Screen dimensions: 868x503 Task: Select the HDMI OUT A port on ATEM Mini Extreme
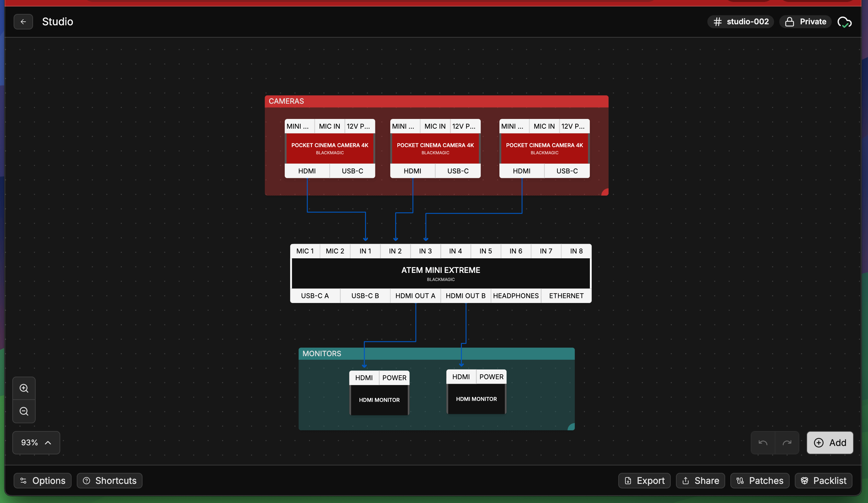[x=415, y=296]
